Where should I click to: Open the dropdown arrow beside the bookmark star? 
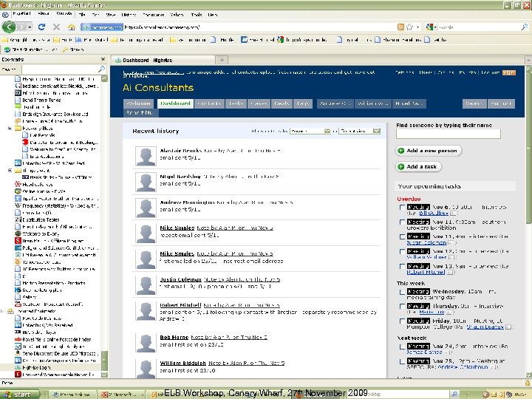pos(417,27)
